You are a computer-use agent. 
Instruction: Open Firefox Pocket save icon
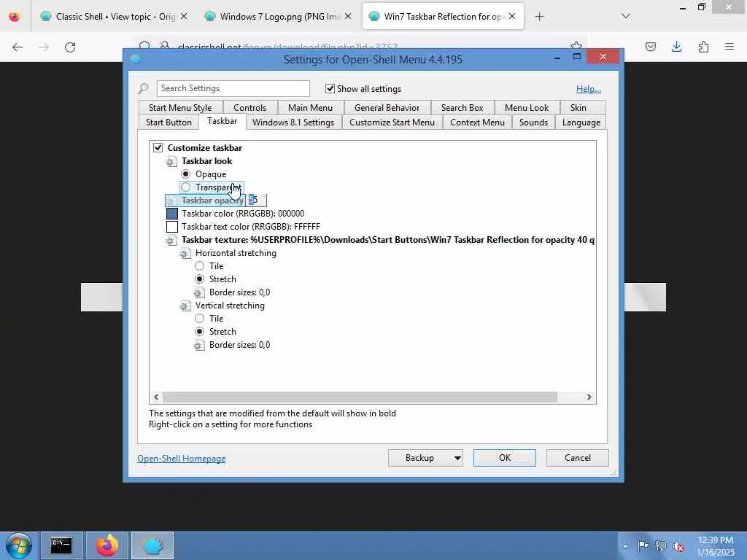point(650,47)
